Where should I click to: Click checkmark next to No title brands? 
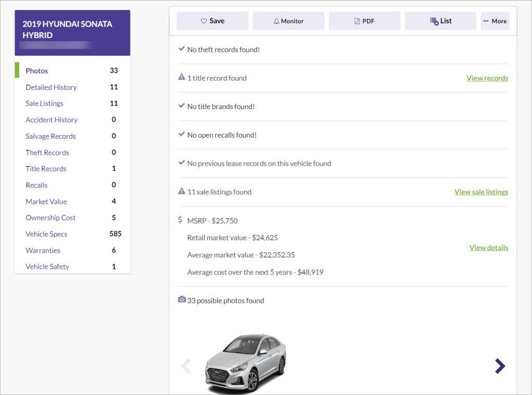pyautogui.click(x=181, y=106)
